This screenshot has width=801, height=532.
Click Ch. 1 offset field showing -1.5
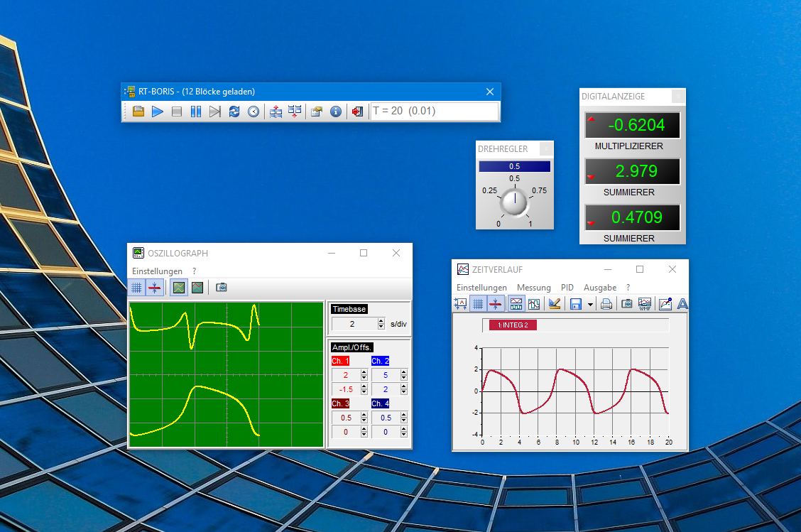pos(346,389)
